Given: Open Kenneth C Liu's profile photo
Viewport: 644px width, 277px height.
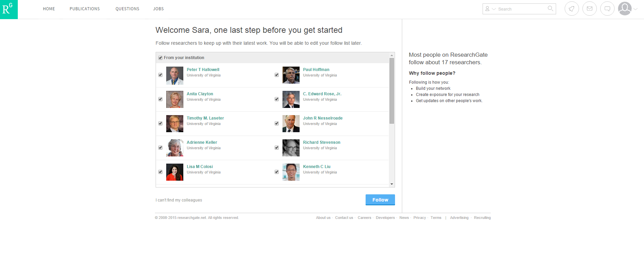Looking at the screenshot, I should point(291,172).
